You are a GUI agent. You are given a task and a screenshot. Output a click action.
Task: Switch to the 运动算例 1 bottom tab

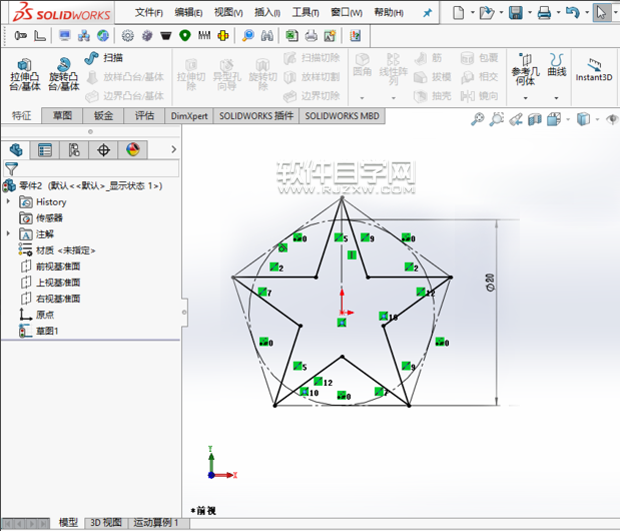click(155, 523)
